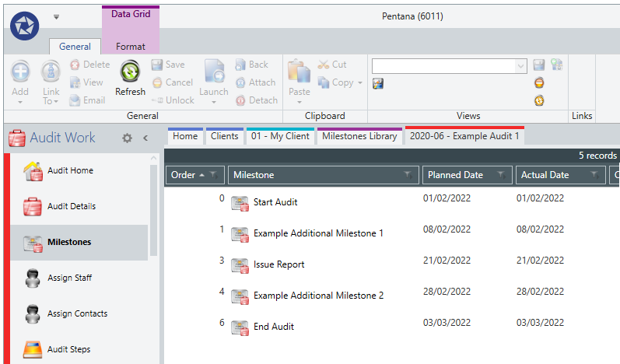Switch to the Milestones Library tab
The image size is (620, 364).
point(359,136)
